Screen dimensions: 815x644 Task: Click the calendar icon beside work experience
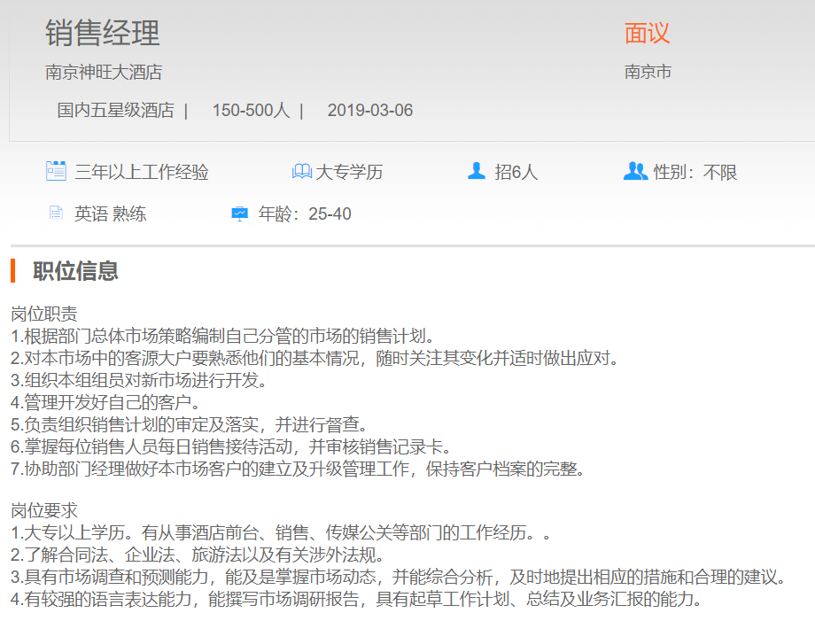[x=56, y=171]
